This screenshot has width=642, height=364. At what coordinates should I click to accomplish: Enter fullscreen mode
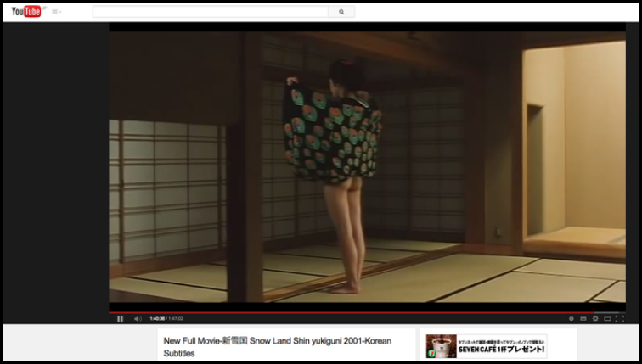pos(620,318)
